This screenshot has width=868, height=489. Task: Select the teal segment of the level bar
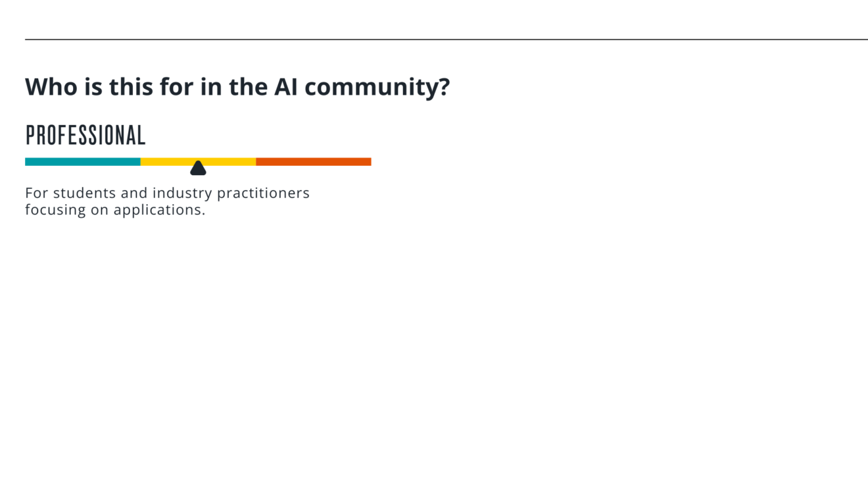click(x=83, y=162)
